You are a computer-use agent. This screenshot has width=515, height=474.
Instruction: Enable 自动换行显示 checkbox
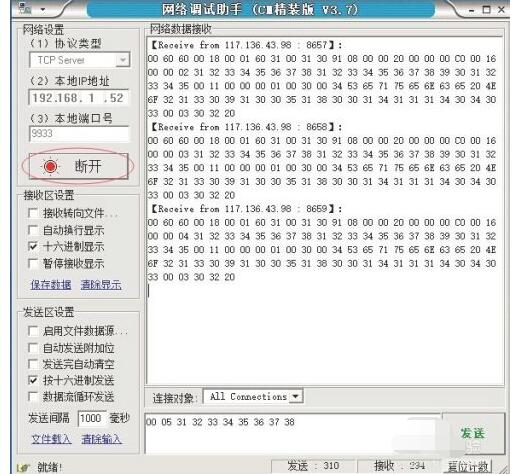tap(33, 230)
